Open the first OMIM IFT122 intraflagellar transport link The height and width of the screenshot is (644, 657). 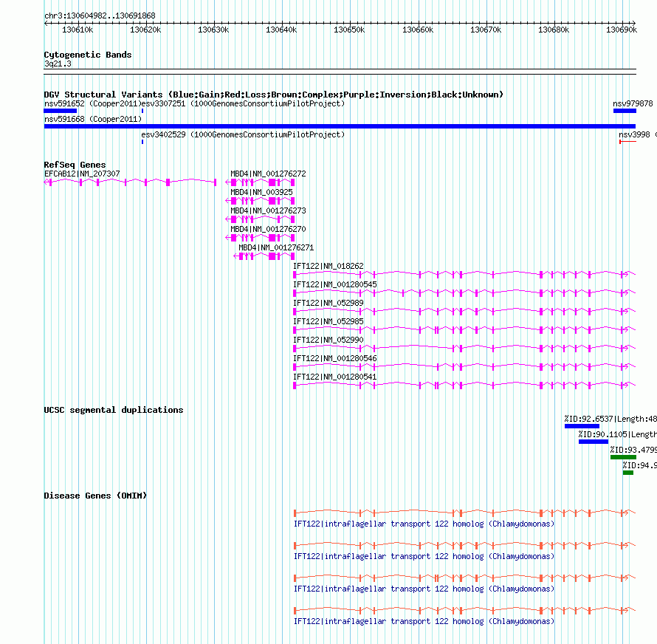point(424,524)
